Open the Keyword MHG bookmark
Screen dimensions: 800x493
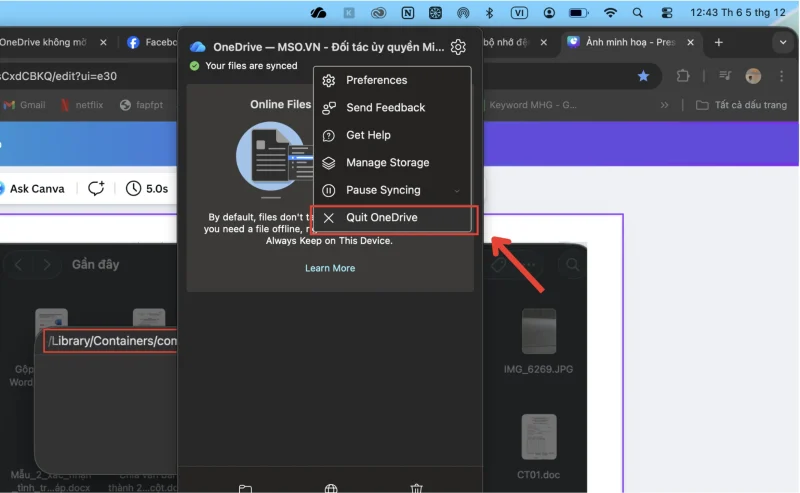pos(531,105)
